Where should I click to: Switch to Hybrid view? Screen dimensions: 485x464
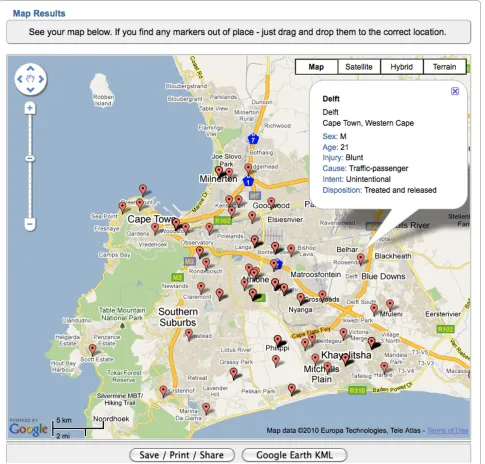pos(402,67)
